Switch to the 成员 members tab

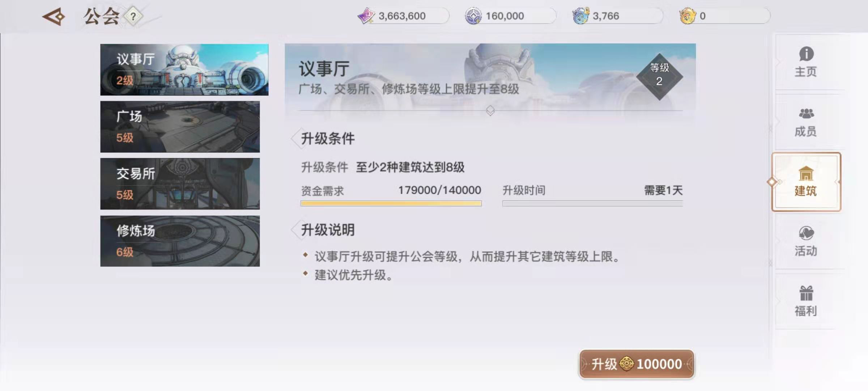806,122
